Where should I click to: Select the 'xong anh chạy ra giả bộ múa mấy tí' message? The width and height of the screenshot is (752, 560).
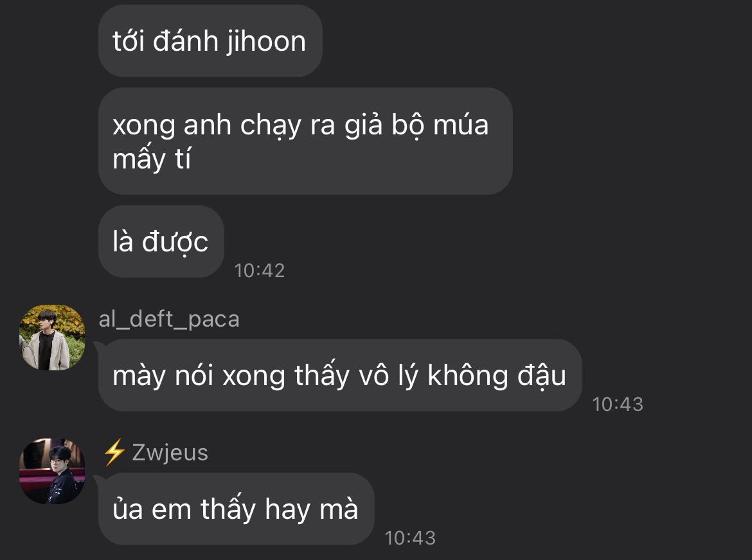click(305, 141)
